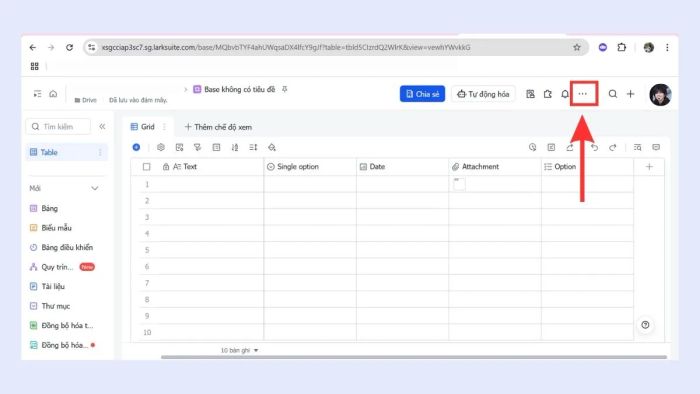
Task: Open the help question mark icon
Action: point(645,325)
